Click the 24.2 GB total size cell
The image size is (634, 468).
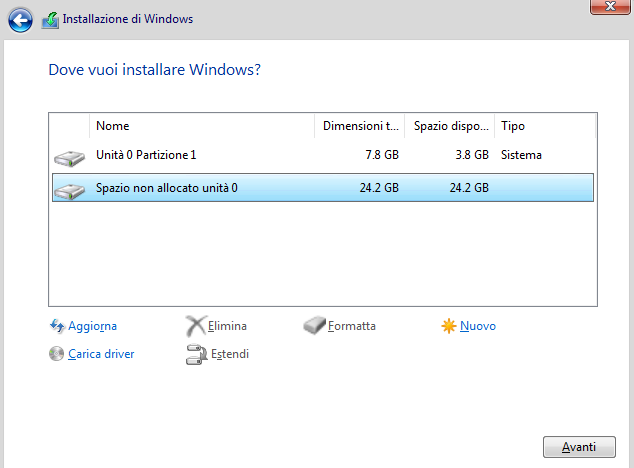pos(379,188)
